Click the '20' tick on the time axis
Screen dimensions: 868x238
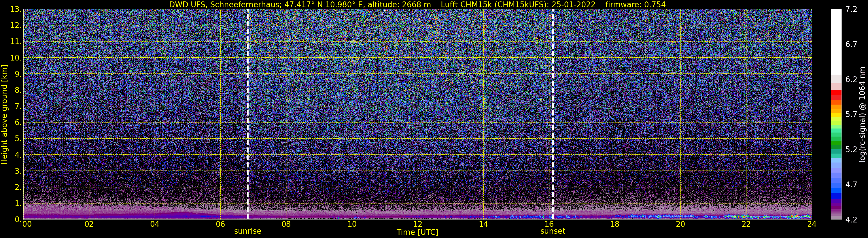(680, 224)
